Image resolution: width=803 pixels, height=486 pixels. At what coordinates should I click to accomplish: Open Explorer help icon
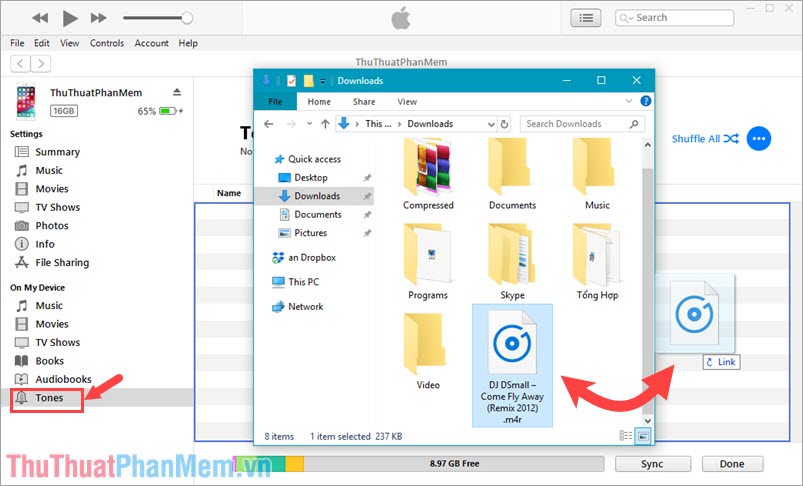click(x=646, y=101)
